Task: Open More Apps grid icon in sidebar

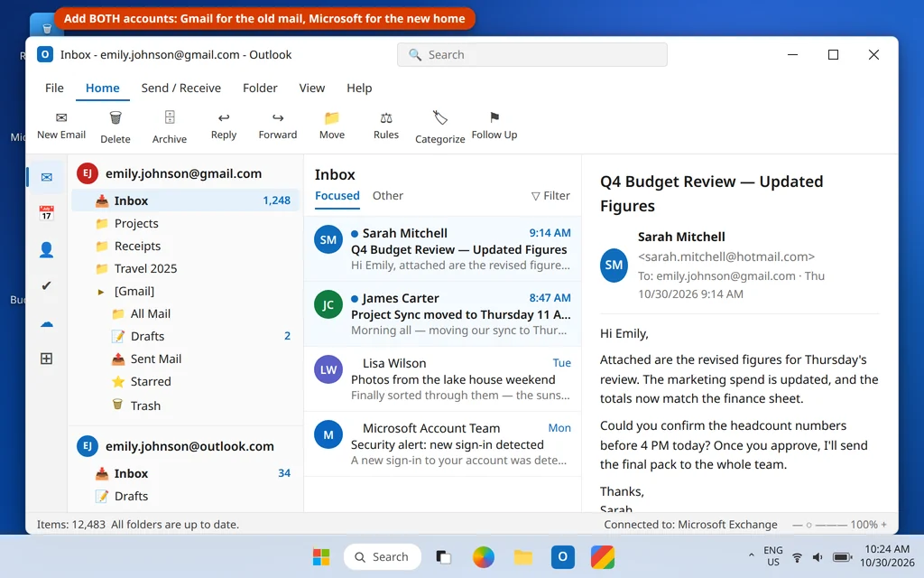Action: 47,358
